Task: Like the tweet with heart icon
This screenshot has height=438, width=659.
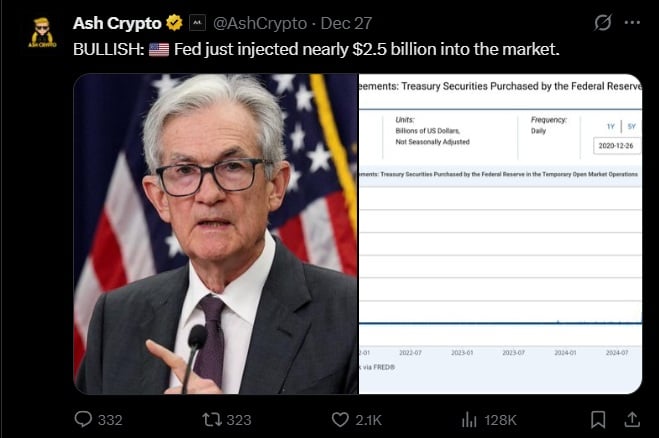Action: [x=340, y=419]
